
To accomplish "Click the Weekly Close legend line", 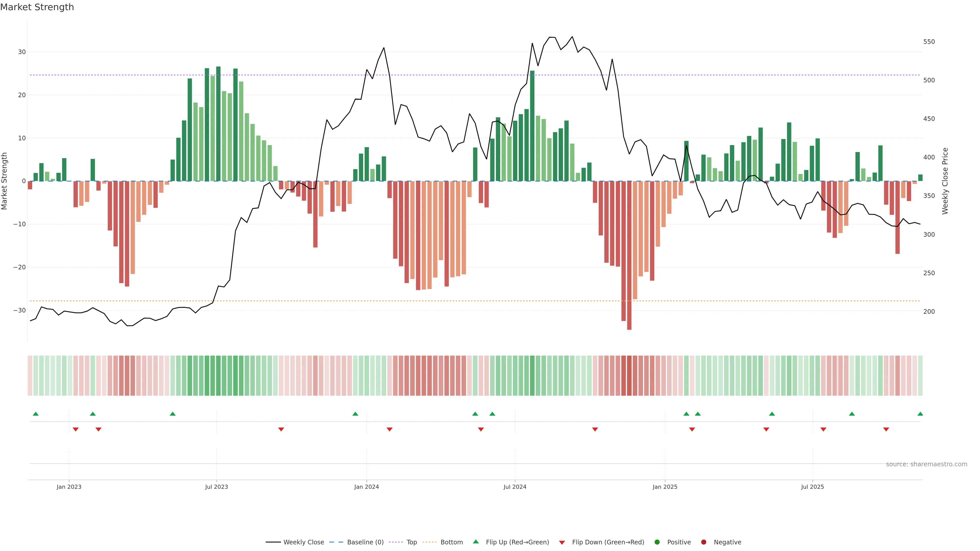I will point(273,542).
